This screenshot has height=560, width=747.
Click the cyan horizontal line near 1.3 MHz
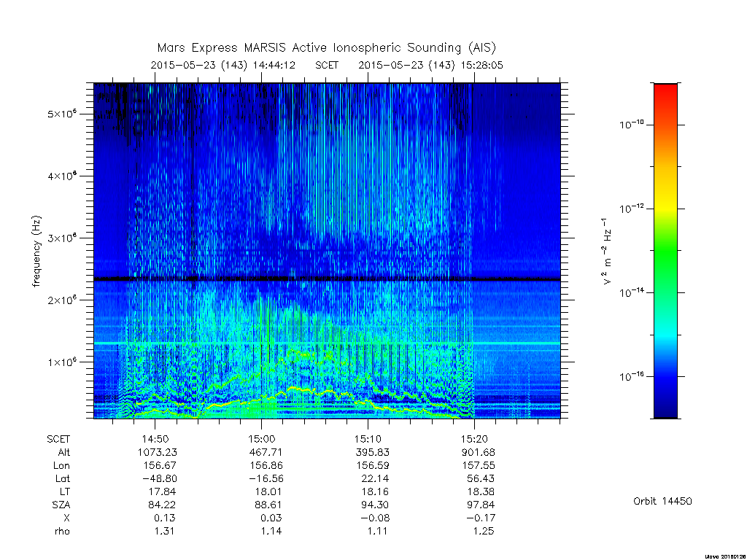(327, 343)
